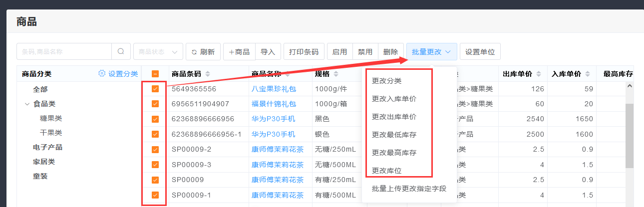This screenshot has width=644, height=207.
Task: Click the +商品 add product button
Action: 239,52
